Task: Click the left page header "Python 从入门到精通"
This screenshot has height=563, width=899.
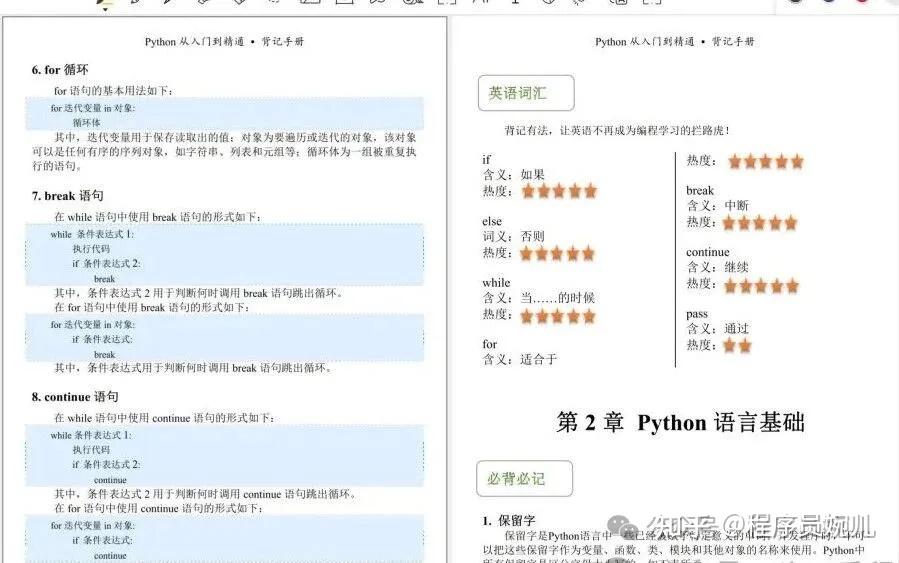Action: 194,42
